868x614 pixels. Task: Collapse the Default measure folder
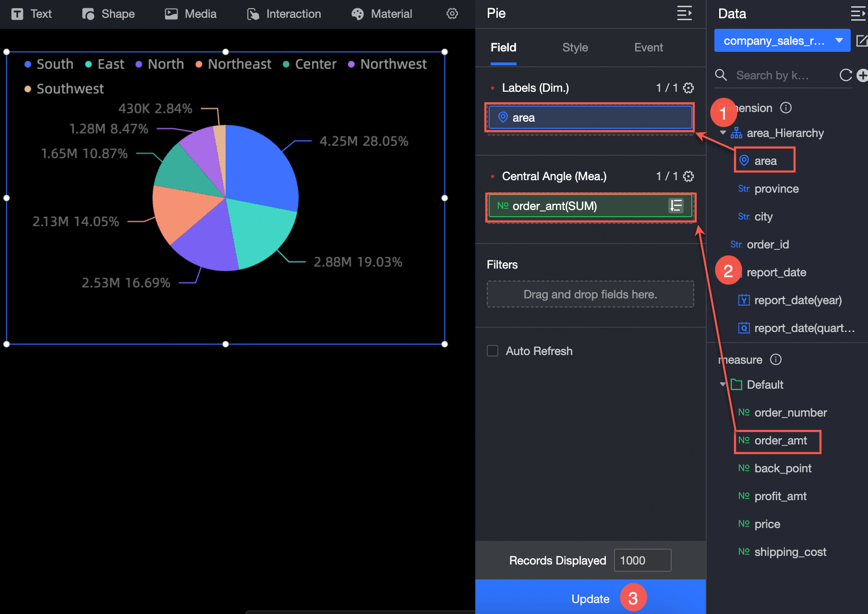[723, 384]
